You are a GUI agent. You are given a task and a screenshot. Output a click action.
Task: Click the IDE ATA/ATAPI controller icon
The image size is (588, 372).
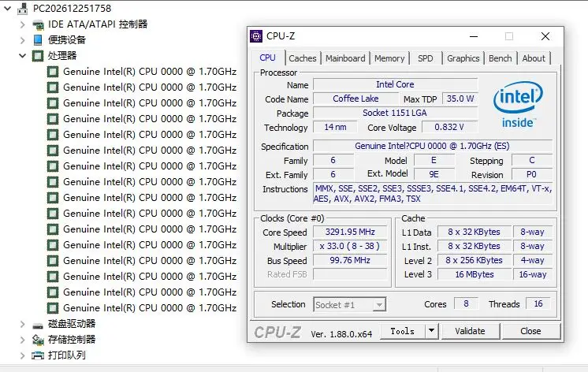click(x=38, y=24)
